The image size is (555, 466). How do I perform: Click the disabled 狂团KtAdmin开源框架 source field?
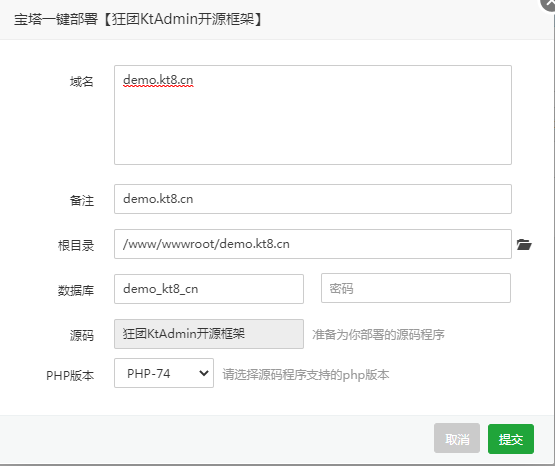(209, 334)
